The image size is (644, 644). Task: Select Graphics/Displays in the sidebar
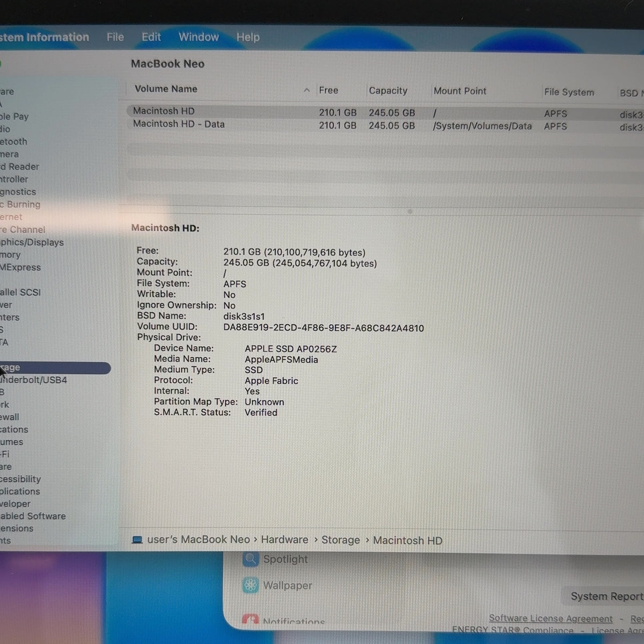[32, 243]
